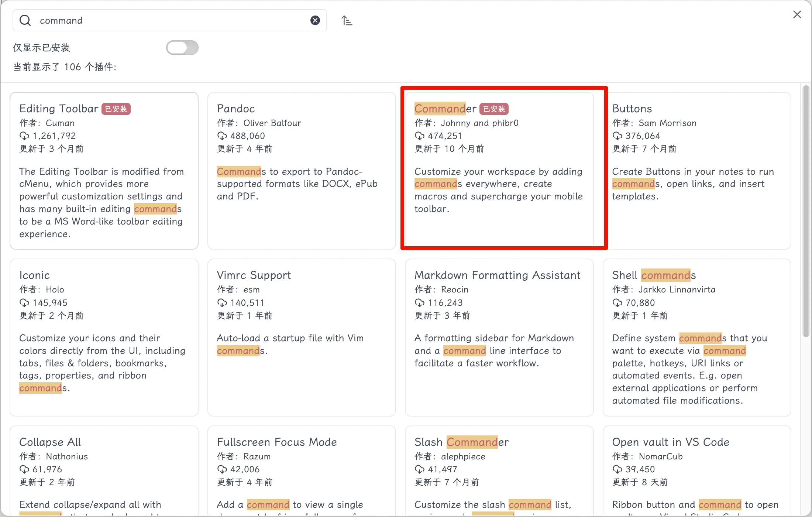Select the Commander plugin title

tap(445, 109)
